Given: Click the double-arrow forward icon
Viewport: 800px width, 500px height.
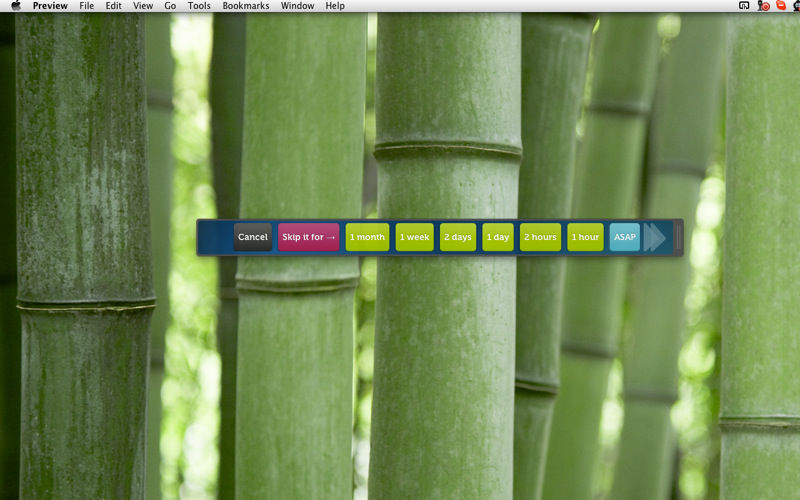Looking at the screenshot, I should coord(655,237).
